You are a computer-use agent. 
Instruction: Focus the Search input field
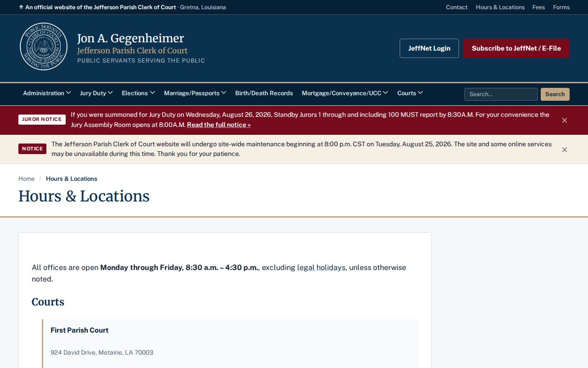[501, 94]
